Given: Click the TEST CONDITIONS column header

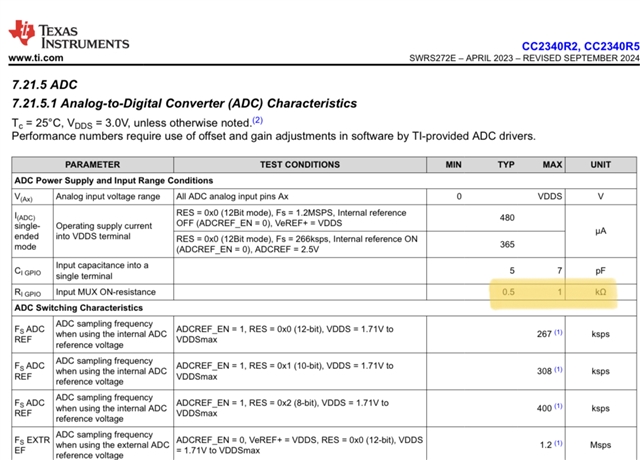Looking at the screenshot, I should [300, 164].
